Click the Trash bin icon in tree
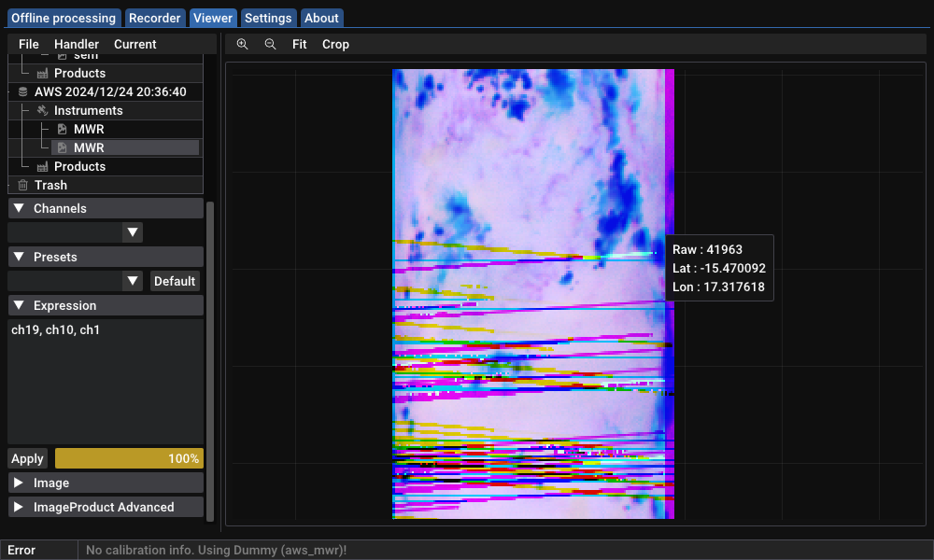The image size is (934, 560). (23, 186)
